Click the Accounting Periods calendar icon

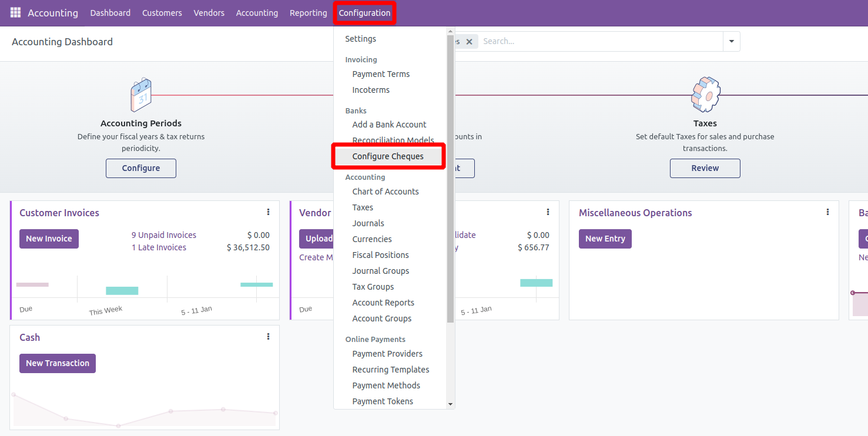141,95
